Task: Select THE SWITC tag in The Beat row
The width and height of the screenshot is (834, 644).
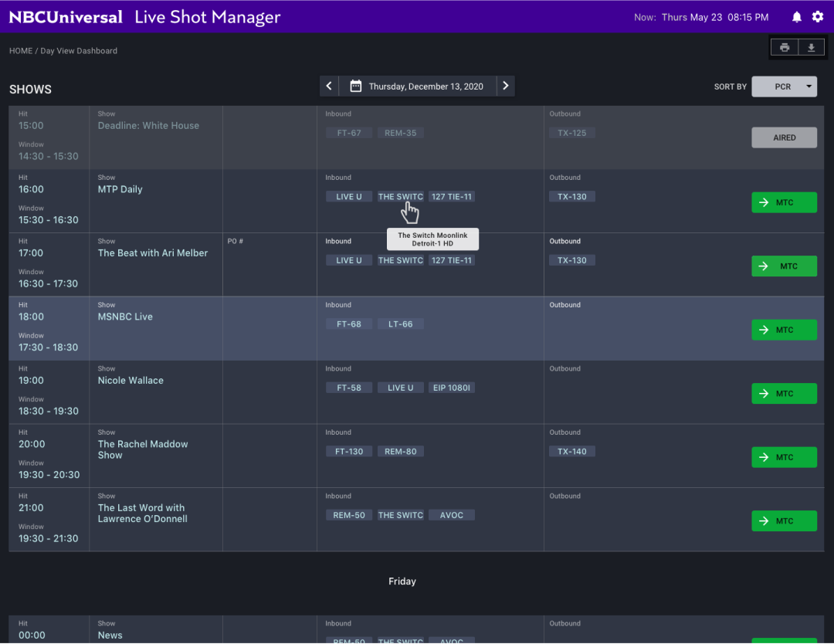Action: click(x=401, y=260)
